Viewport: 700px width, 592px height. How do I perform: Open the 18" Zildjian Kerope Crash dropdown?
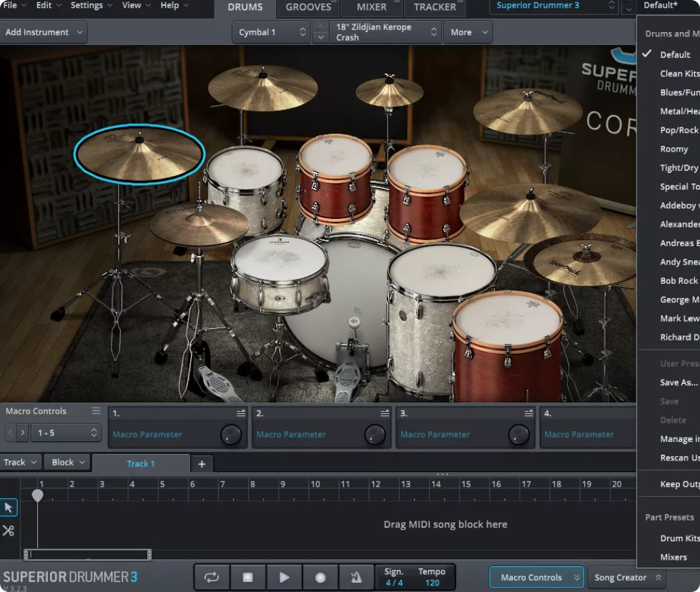click(x=385, y=32)
